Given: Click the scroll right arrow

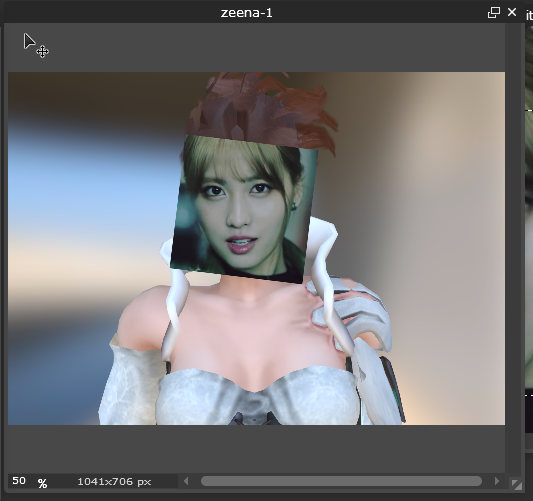Looking at the screenshot, I should click(497, 481).
